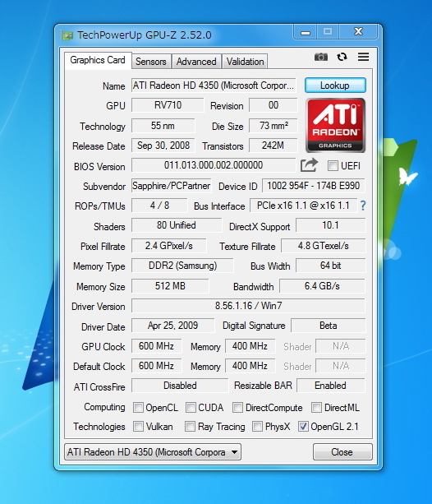The width and height of the screenshot is (432, 504).
Task: Click the Bus Interface question mark
Action: 363,206
